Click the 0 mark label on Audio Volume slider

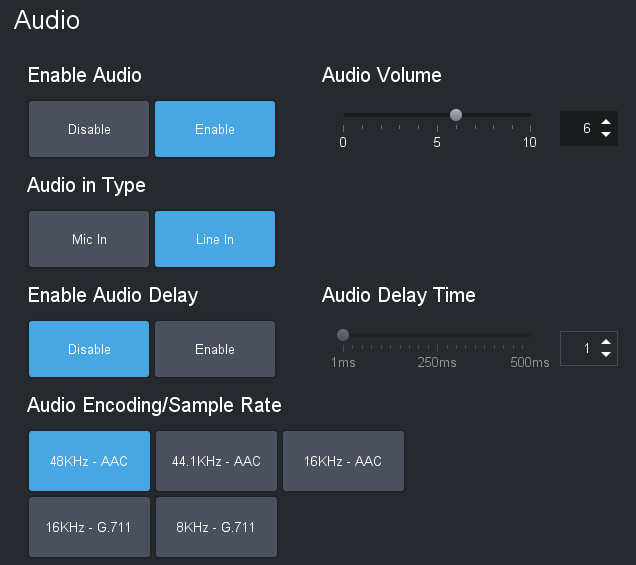coord(343,142)
